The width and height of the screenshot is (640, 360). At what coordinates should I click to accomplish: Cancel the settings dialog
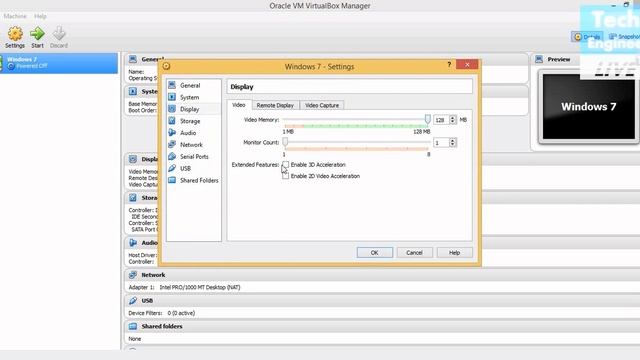414,253
